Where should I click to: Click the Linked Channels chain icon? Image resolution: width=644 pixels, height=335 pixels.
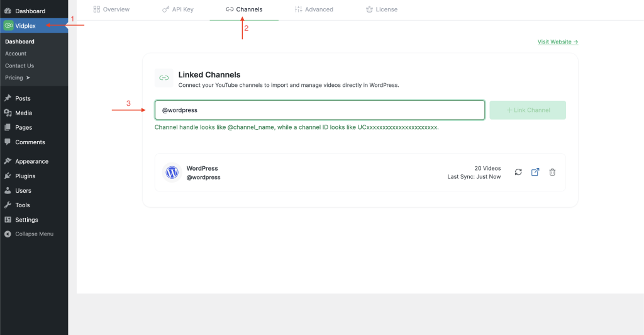(164, 78)
